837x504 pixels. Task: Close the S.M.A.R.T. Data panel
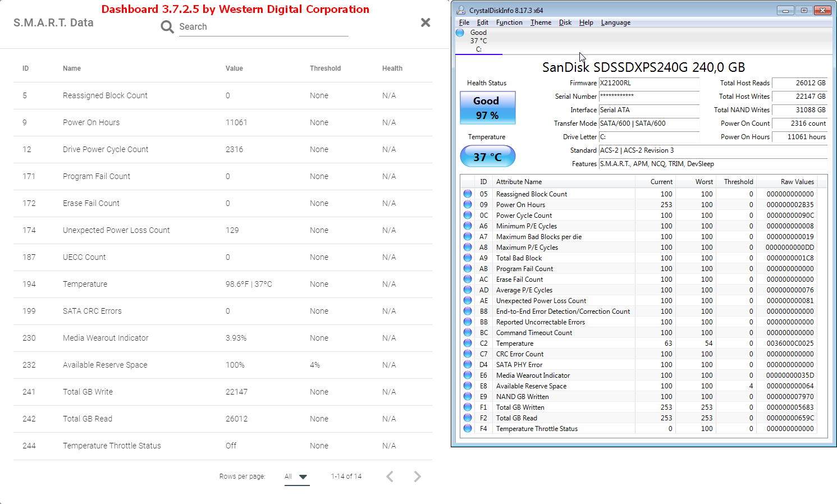[426, 22]
